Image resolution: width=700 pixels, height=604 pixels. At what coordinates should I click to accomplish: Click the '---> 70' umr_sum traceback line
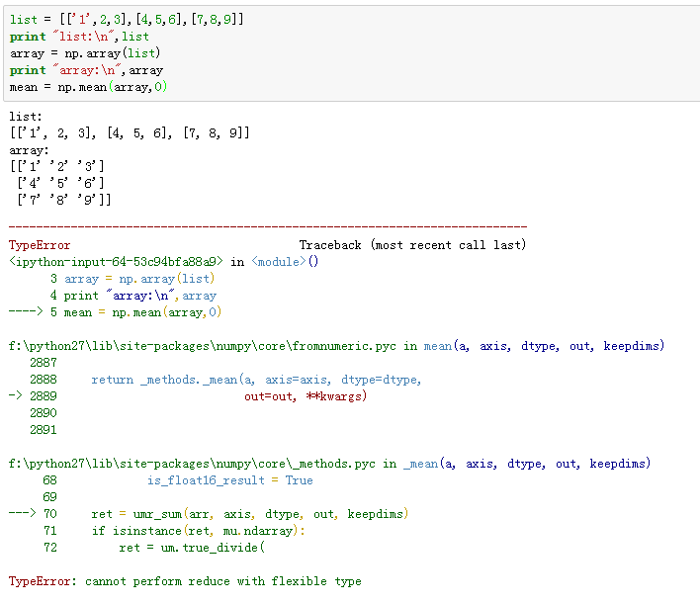208,514
